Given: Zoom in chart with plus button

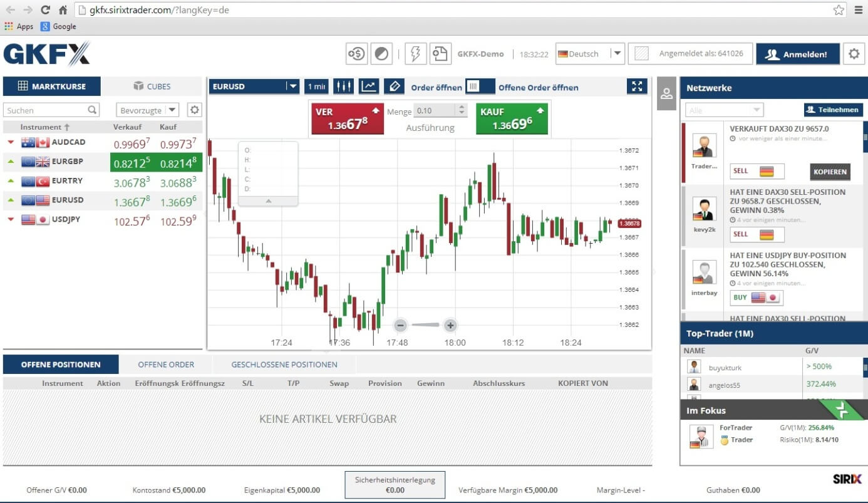Looking at the screenshot, I should [x=450, y=325].
